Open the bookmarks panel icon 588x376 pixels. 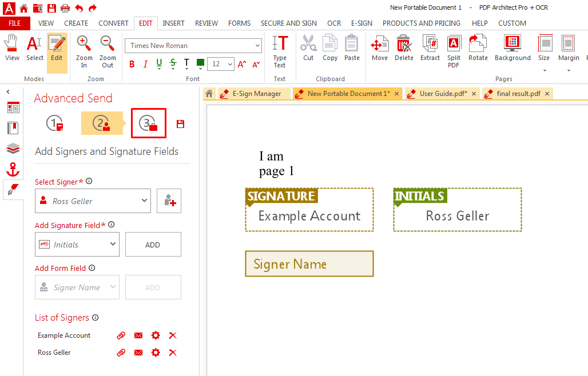(13, 128)
